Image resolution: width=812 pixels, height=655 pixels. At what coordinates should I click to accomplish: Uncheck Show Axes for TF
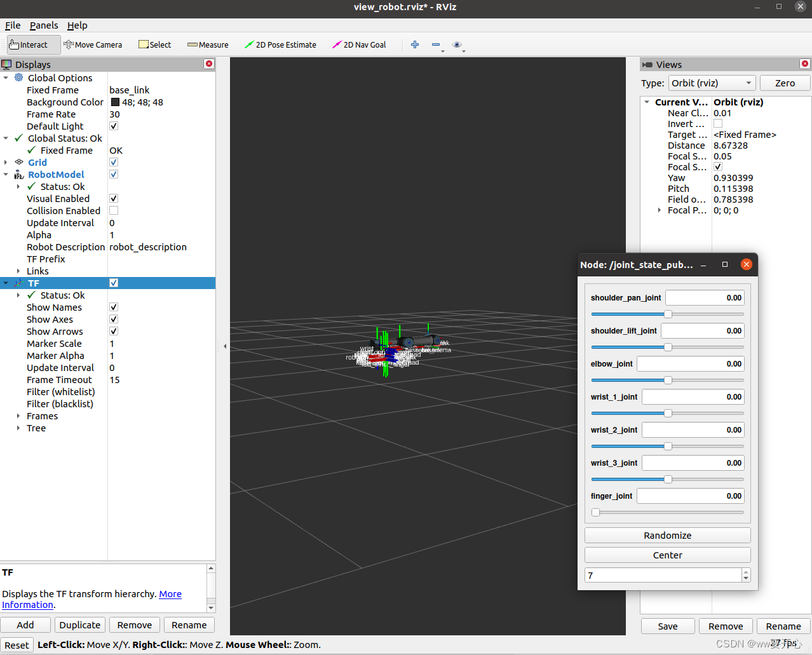(114, 319)
